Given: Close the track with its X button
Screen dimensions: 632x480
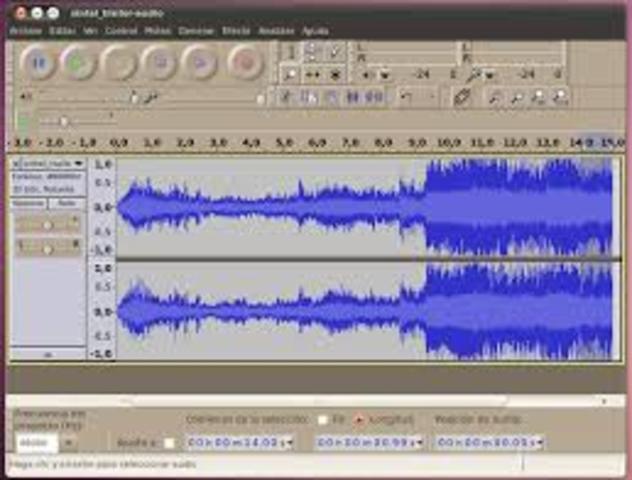Looking at the screenshot, I should pyautogui.click(x=16, y=164).
